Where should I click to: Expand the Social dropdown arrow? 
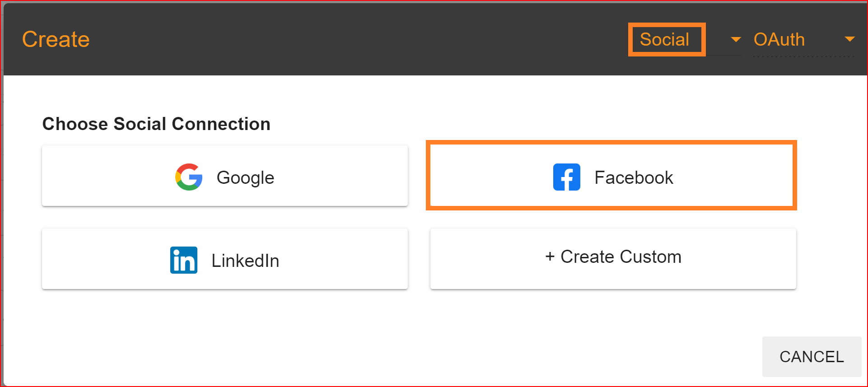[736, 40]
